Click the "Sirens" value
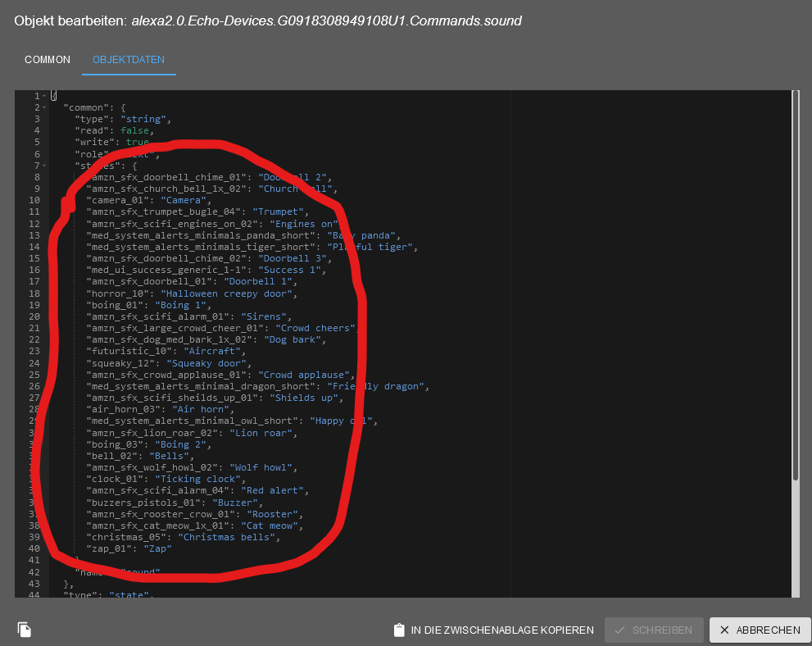The height and width of the screenshot is (646, 812). click(x=264, y=316)
